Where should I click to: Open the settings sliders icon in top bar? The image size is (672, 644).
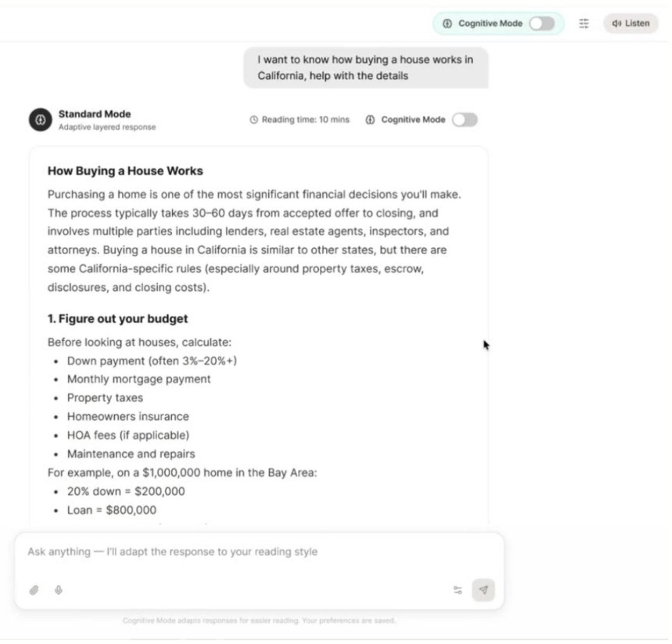point(584,23)
